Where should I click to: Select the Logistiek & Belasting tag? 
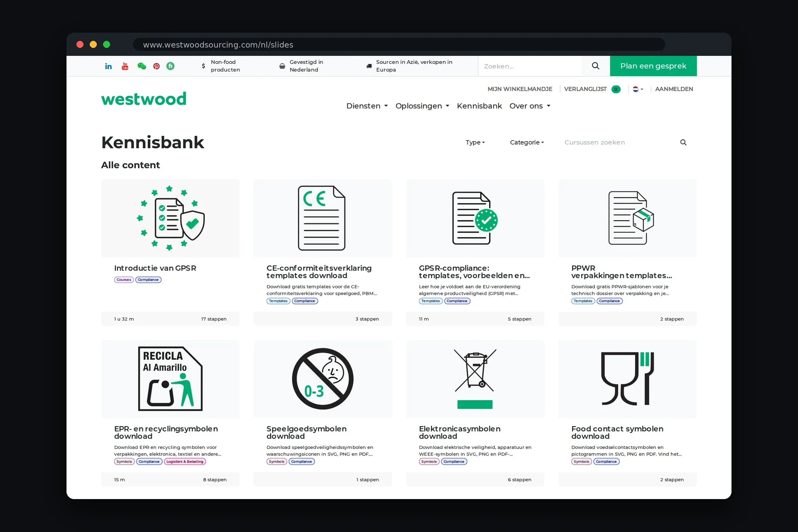185,462
